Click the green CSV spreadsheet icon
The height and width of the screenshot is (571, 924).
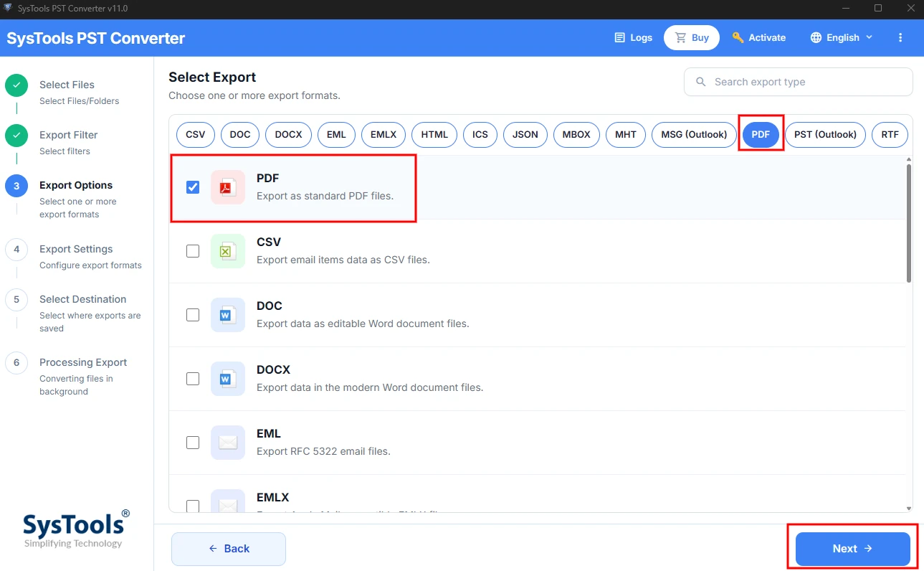(228, 251)
